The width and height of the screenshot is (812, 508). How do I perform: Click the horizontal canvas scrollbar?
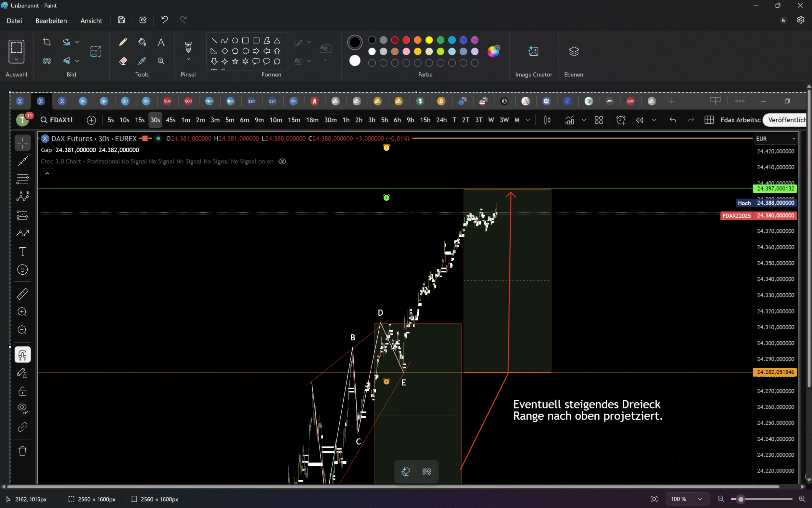point(393,487)
